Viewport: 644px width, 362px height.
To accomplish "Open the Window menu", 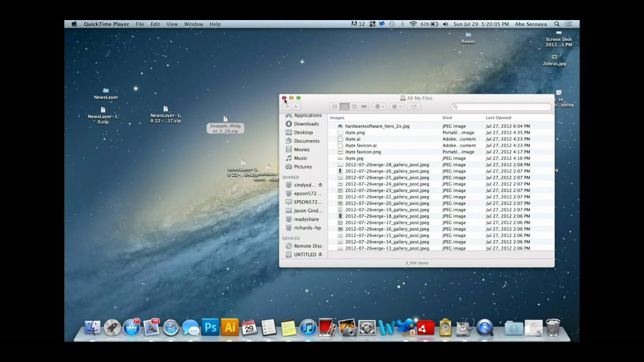I will [194, 24].
